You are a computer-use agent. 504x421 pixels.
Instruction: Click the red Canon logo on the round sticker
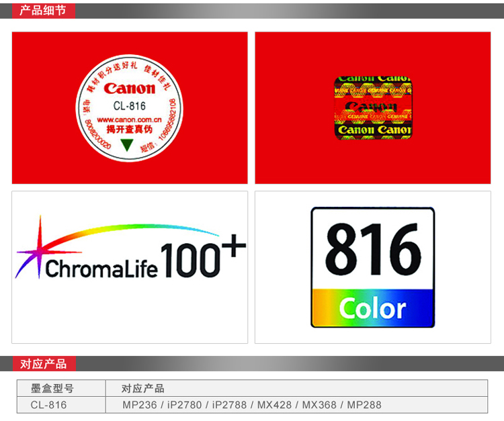(x=129, y=89)
